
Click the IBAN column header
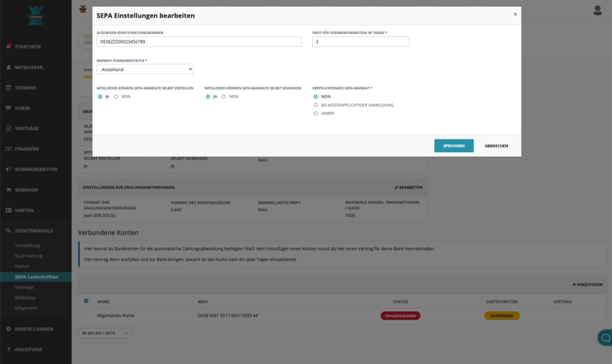pyautogui.click(x=203, y=302)
